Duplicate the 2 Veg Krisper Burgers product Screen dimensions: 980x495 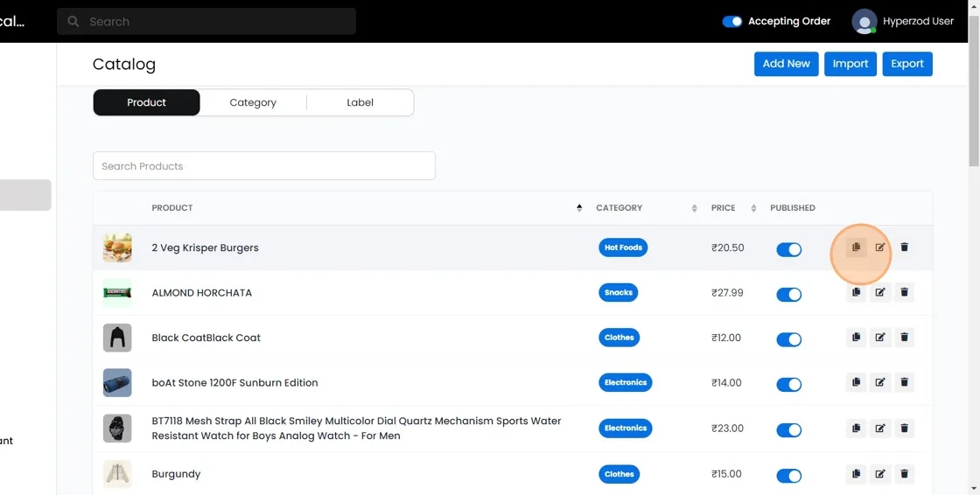click(x=856, y=247)
